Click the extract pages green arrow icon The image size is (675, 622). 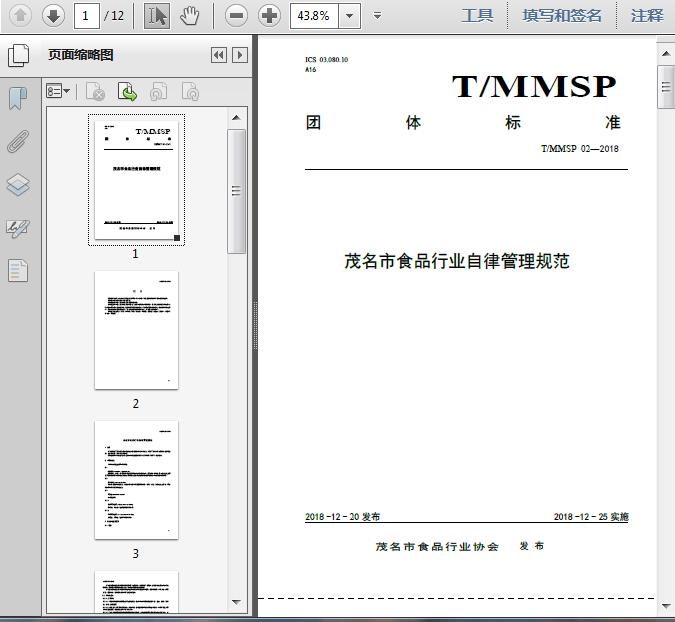click(x=127, y=91)
